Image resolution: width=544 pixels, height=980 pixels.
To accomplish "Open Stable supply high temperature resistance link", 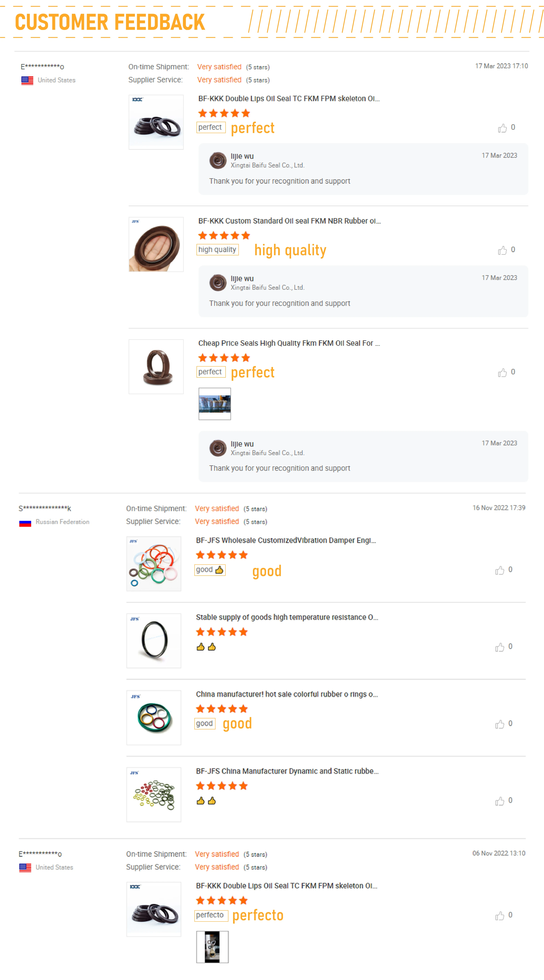I will [287, 617].
